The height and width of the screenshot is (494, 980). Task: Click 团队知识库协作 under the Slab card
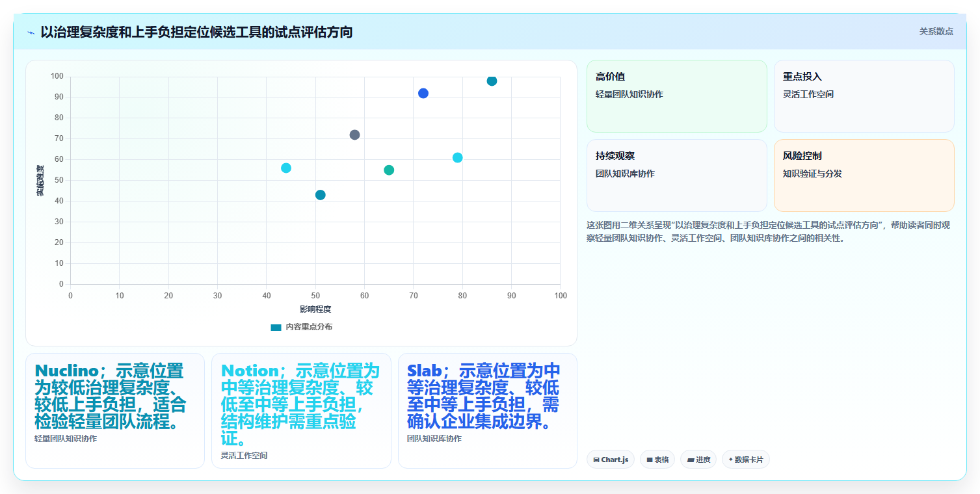434,439
